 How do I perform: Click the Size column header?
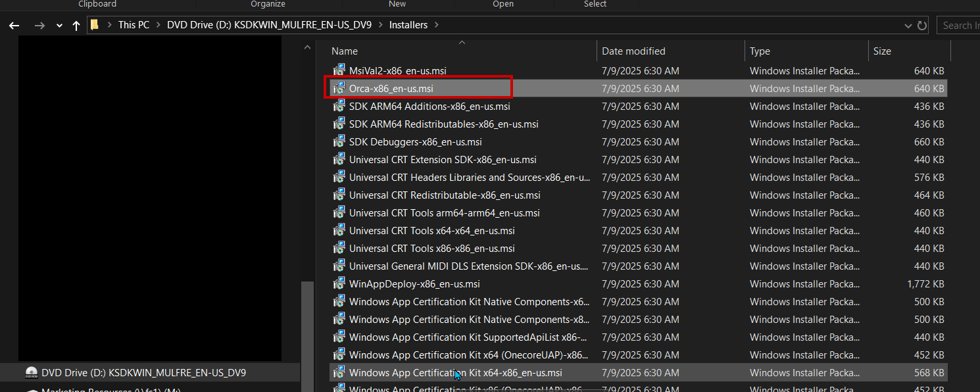[882, 51]
